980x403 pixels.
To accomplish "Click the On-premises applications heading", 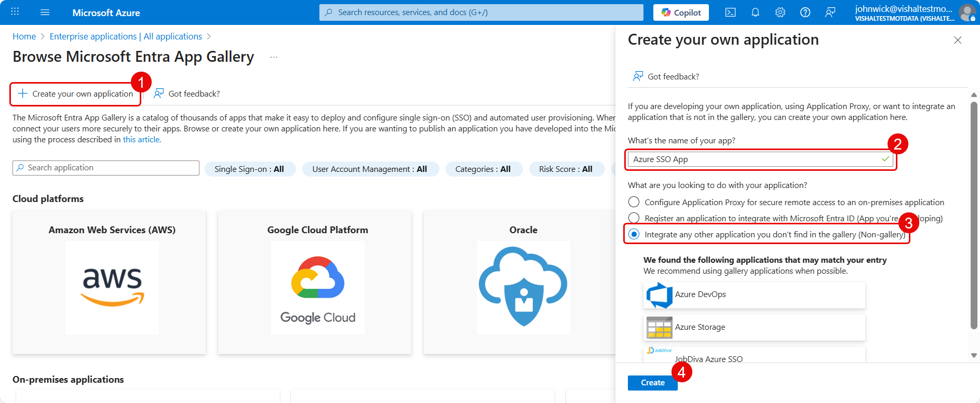I will click(68, 380).
